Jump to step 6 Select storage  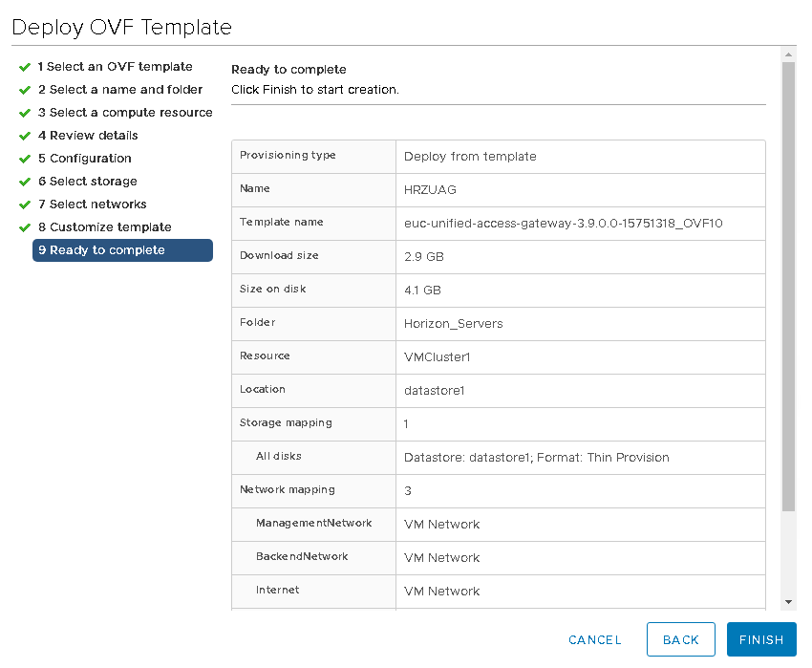point(88,182)
